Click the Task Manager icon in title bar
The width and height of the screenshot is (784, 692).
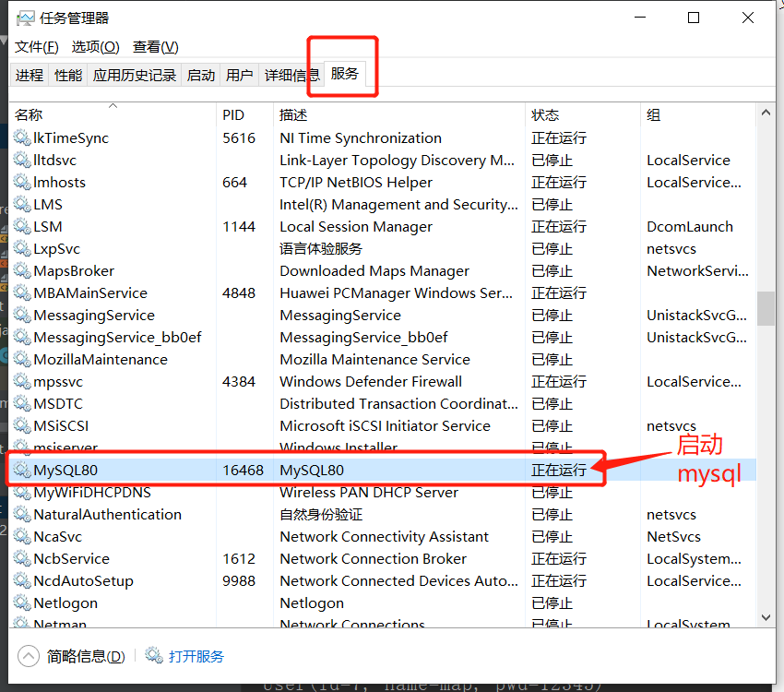[x=25, y=18]
